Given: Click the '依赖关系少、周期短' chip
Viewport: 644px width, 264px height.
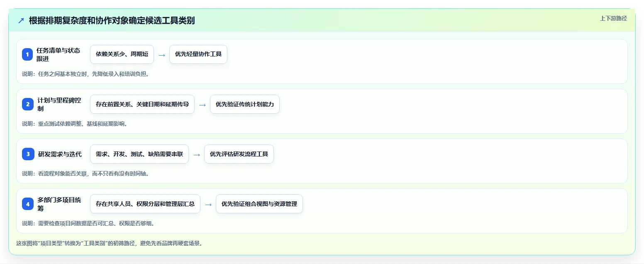Looking at the screenshot, I should pyautogui.click(x=122, y=54).
